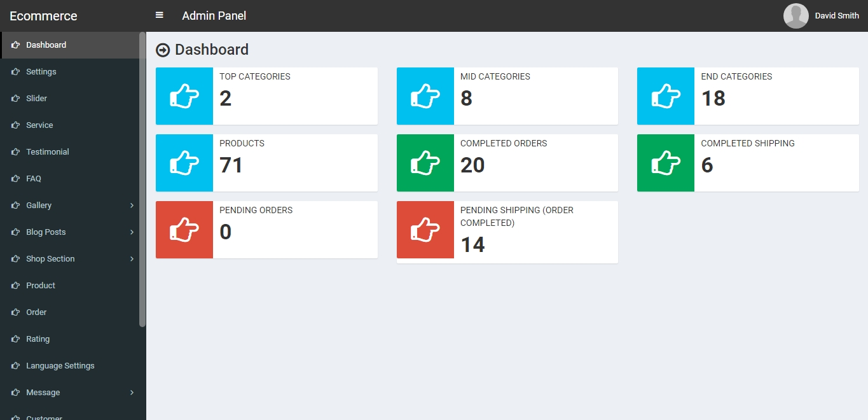Click the blue Top Categories hand icon
This screenshot has width=868, height=420.
(x=184, y=96)
